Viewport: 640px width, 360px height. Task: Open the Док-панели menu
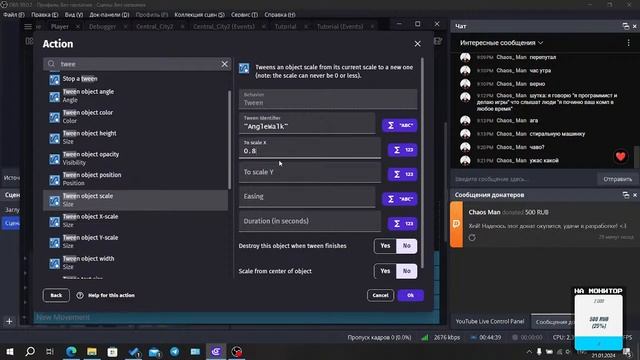pos(109,15)
